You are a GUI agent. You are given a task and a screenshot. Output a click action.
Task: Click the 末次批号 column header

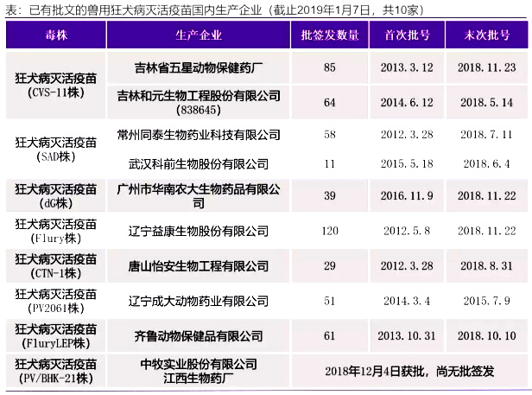[x=486, y=35]
